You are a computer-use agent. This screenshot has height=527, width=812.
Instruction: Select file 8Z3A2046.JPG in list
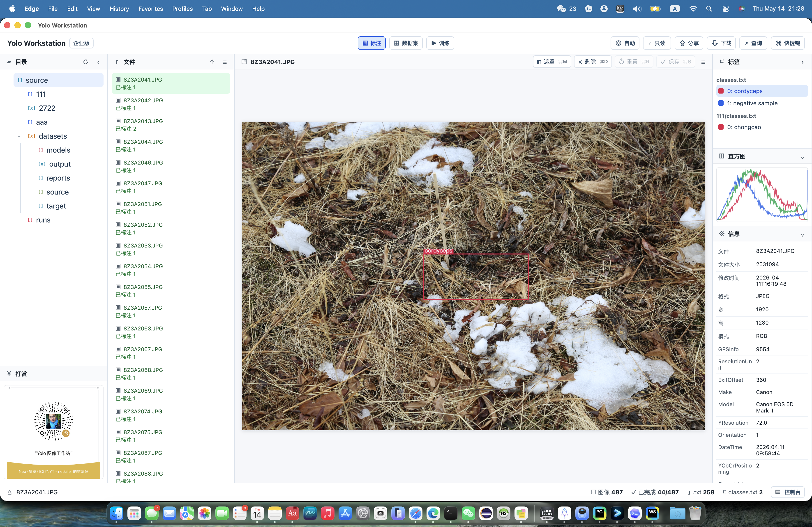pyautogui.click(x=171, y=166)
